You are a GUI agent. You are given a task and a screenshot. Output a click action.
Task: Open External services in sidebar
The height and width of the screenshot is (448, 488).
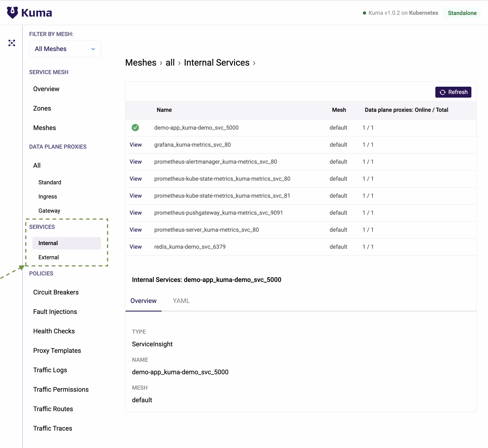tap(48, 257)
